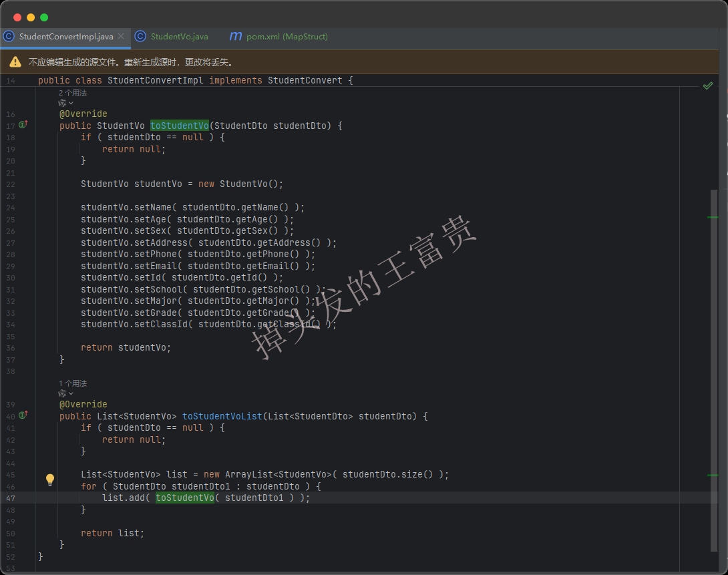
Task: Click the implements-method gutter icon on line 40
Action: point(23,415)
